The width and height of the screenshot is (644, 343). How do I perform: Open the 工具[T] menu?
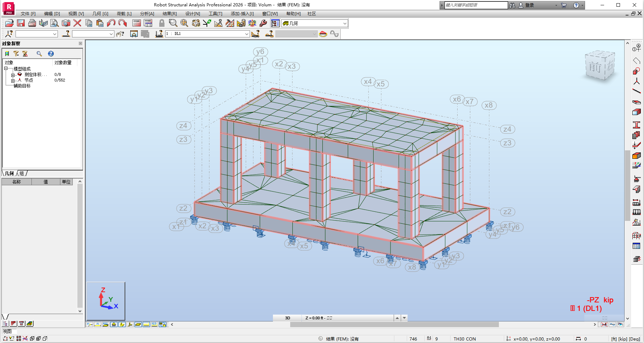(215, 14)
